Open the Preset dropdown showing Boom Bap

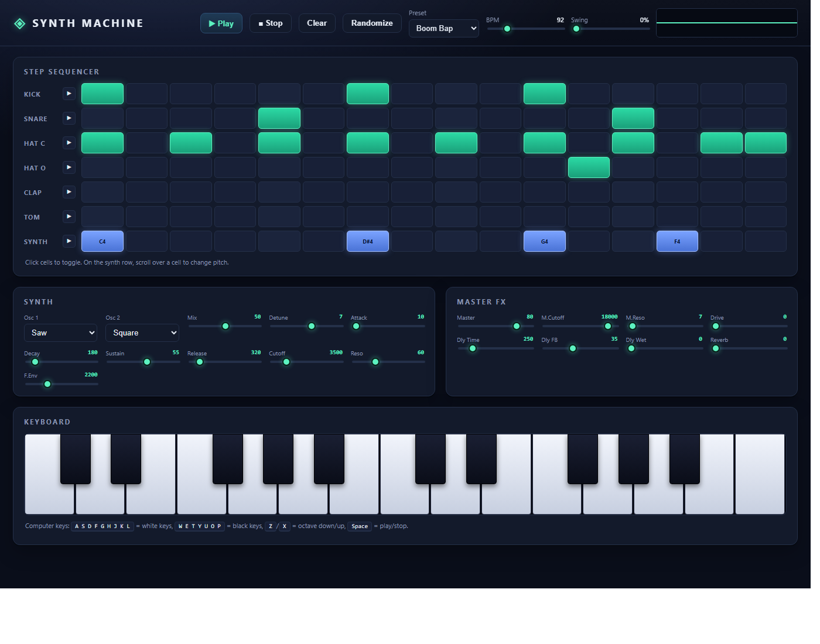tap(444, 28)
